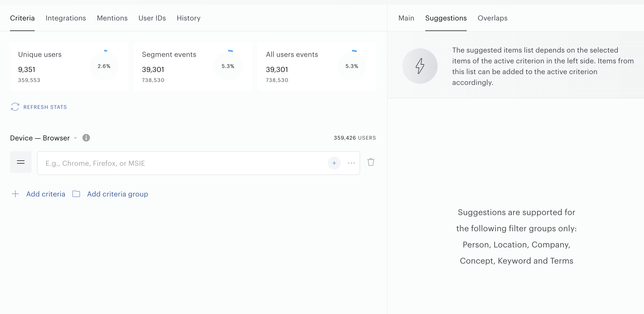The width and height of the screenshot is (644, 314).
Task: Switch to the Criteria tab
Action: 22,18
